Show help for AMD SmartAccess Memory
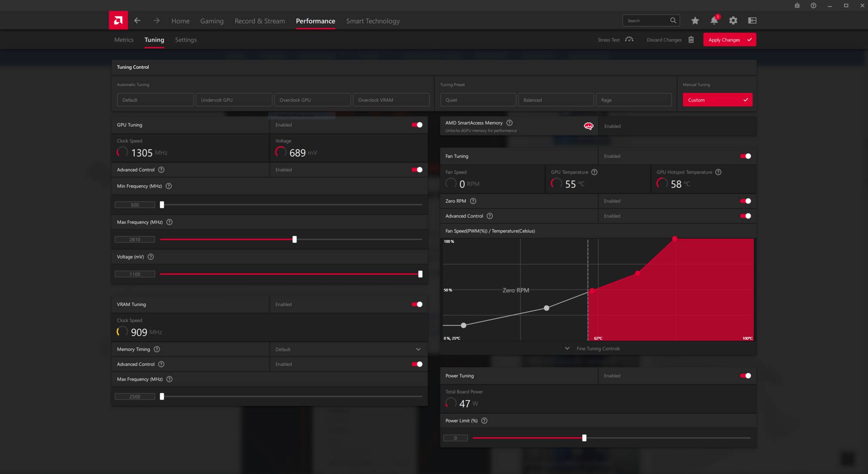 (509, 123)
